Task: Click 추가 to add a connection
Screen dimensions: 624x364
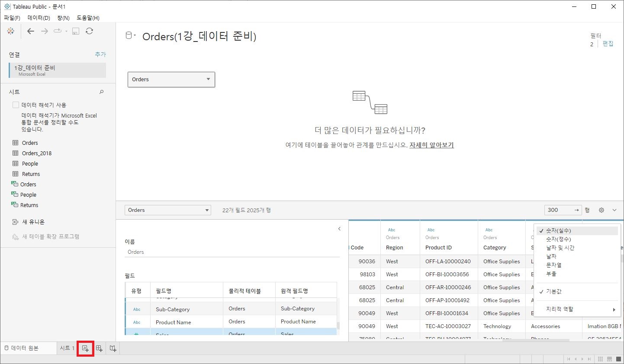Action: [100, 54]
